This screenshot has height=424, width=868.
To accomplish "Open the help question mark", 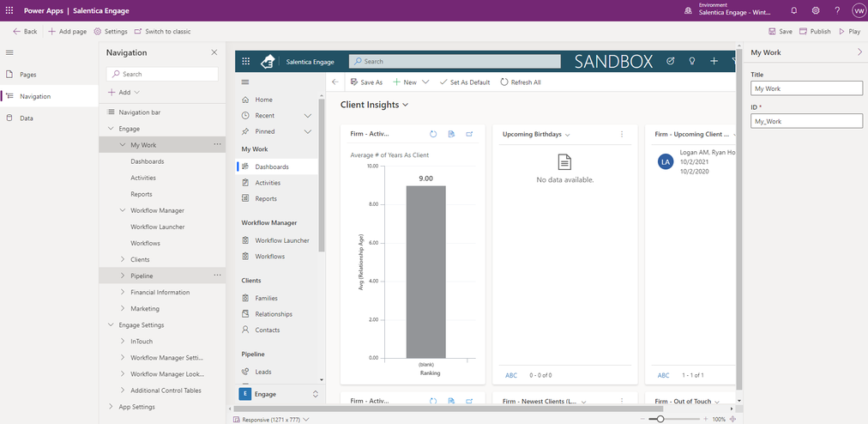I will 837,10.
